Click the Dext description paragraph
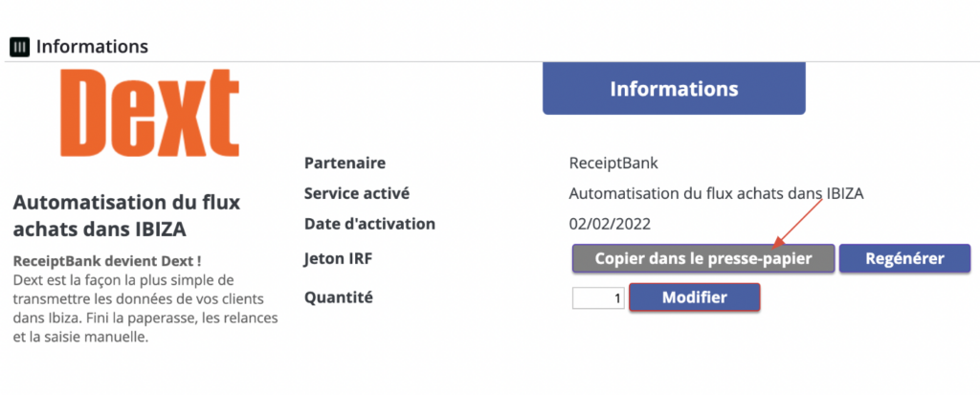This screenshot has height=395, width=980. coord(145,309)
